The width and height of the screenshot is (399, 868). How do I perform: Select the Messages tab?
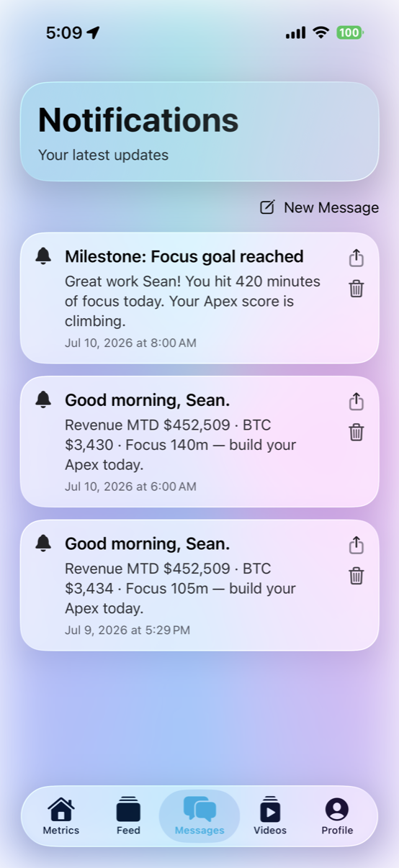[x=199, y=816]
